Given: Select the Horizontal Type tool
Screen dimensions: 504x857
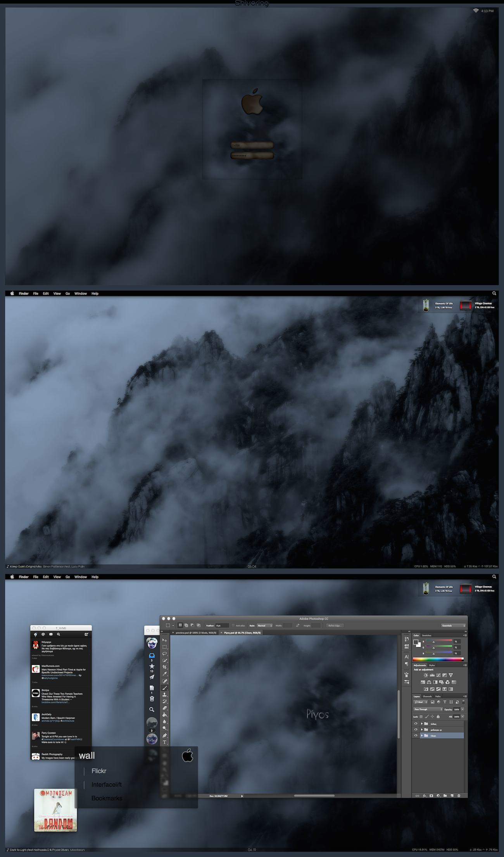Looking at the screenshot, I should tap(165, 742).
